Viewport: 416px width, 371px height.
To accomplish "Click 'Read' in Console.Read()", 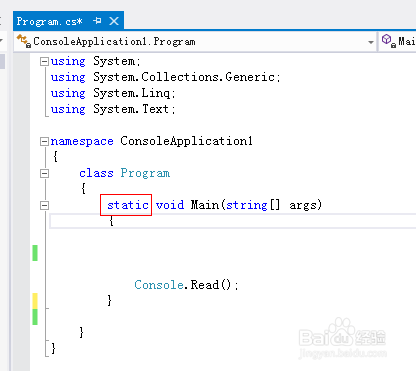I will click(x=205, y=285).
